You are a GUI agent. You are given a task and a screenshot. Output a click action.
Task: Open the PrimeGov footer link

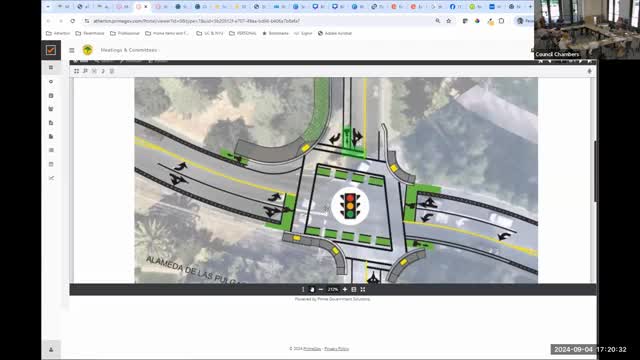point(312,349)
